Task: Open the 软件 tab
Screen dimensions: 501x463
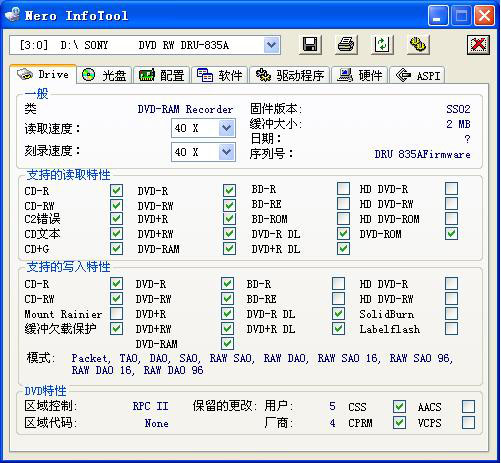Action: tap(219, 75)
